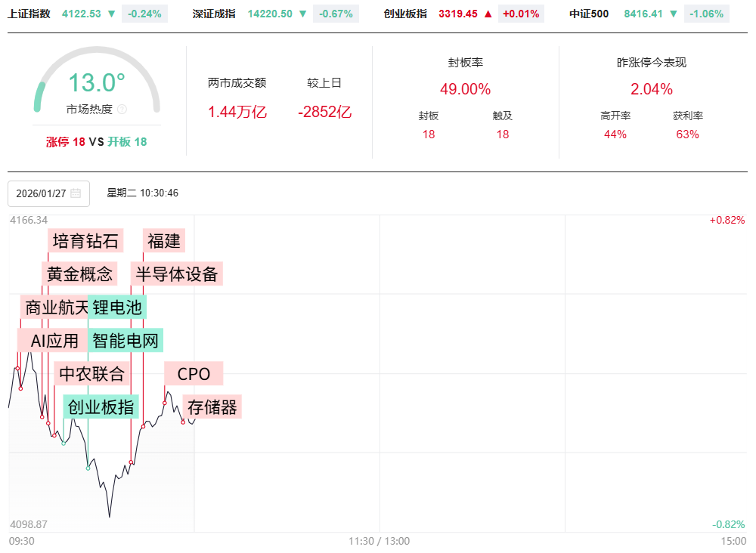Image resolution: width=756 pixels, height=553 pixels.
Task: Open the 存储器 sector label
Action: [212, 408]
